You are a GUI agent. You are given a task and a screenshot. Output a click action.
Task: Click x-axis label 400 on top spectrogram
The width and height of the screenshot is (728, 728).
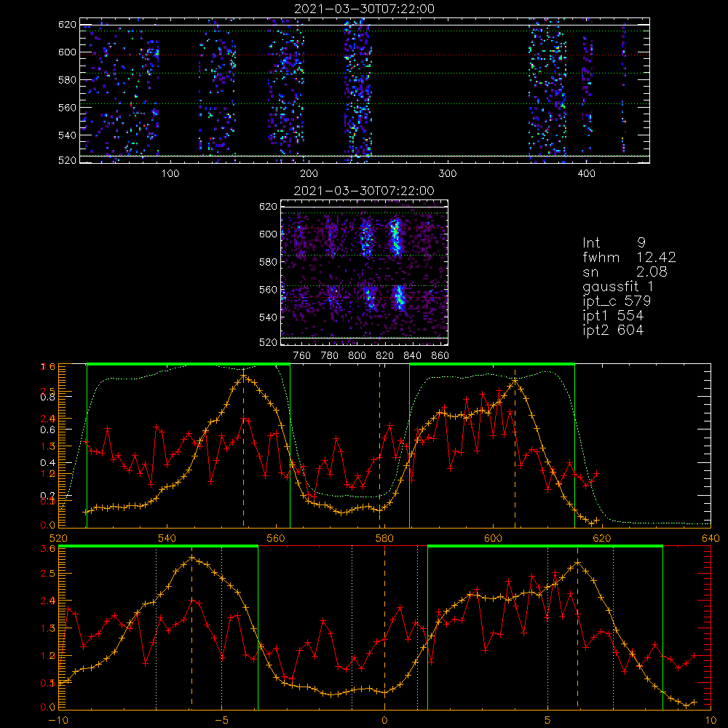(586, 174)
